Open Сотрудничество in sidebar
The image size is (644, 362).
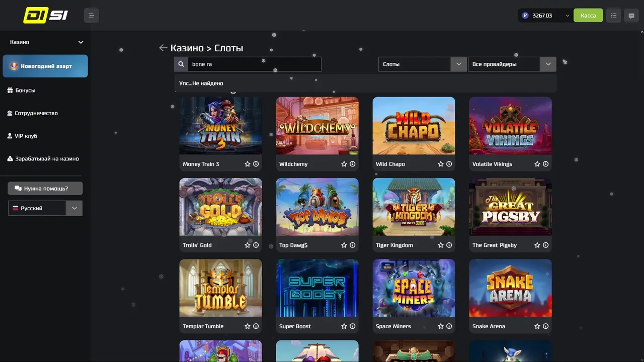(33, 113)
